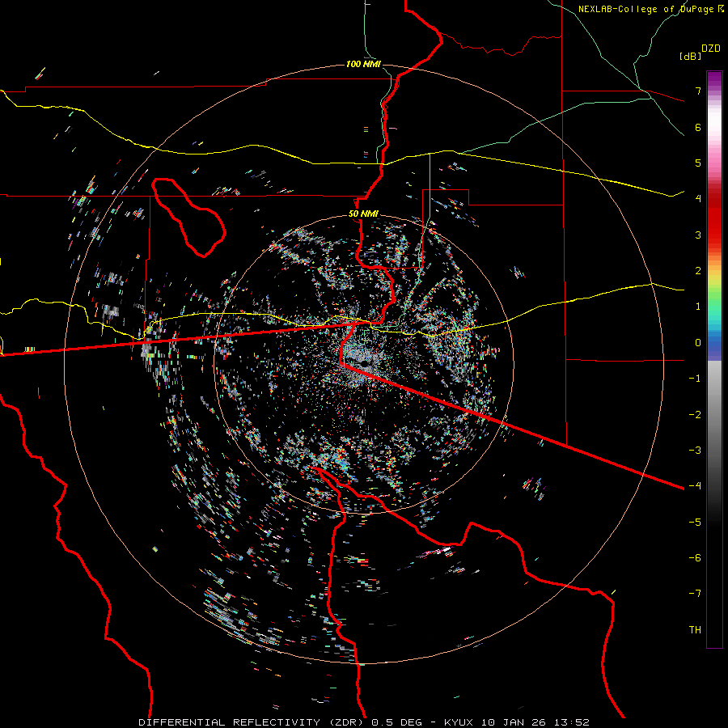This screenshot has height=728, width=728.
Task: Click the -5 value on color scale
Action: click(x=695, y=522)
